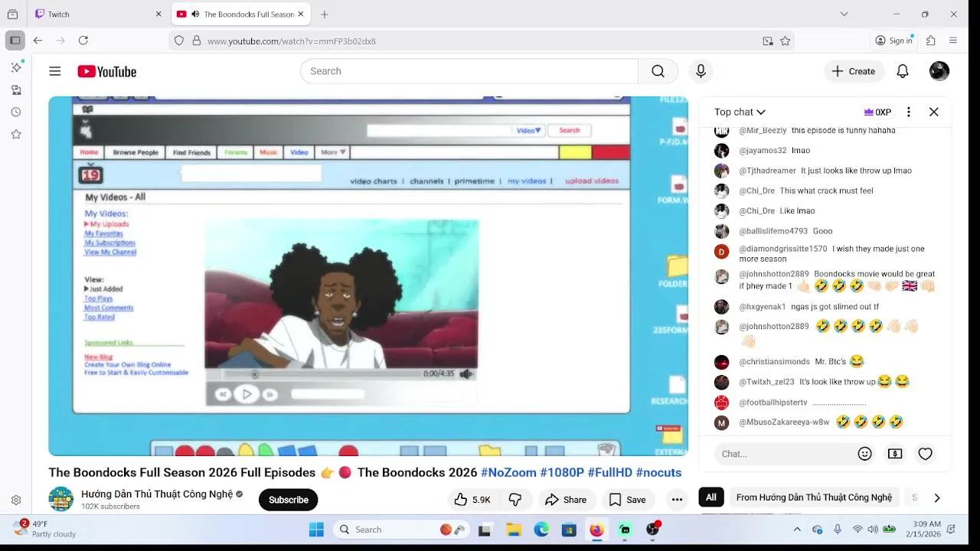Viewport: 980px width, 551px height.
Task: Go back to the previous page
Action: tap(38, 41)
